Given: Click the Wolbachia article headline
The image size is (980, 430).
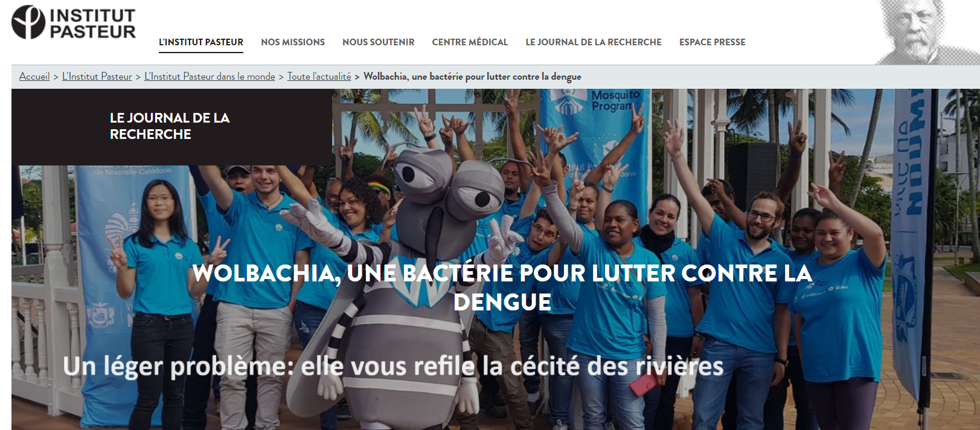Looking at the screenshot, I should point(502,287).
